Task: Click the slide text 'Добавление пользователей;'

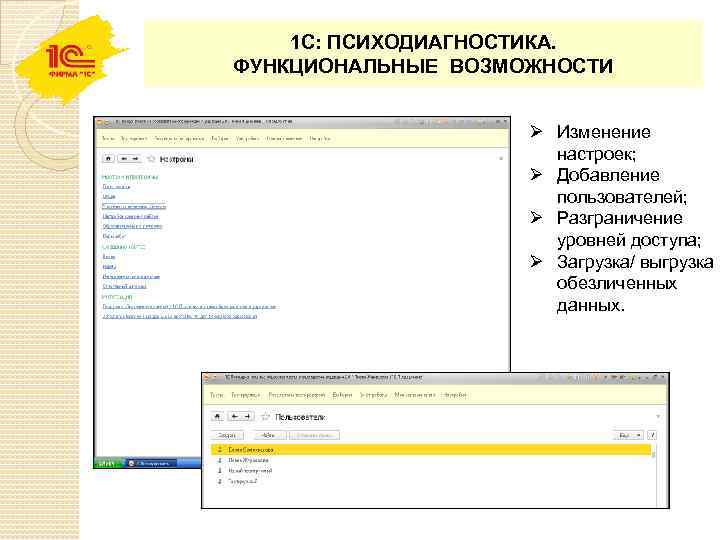Action: point(622,186)
